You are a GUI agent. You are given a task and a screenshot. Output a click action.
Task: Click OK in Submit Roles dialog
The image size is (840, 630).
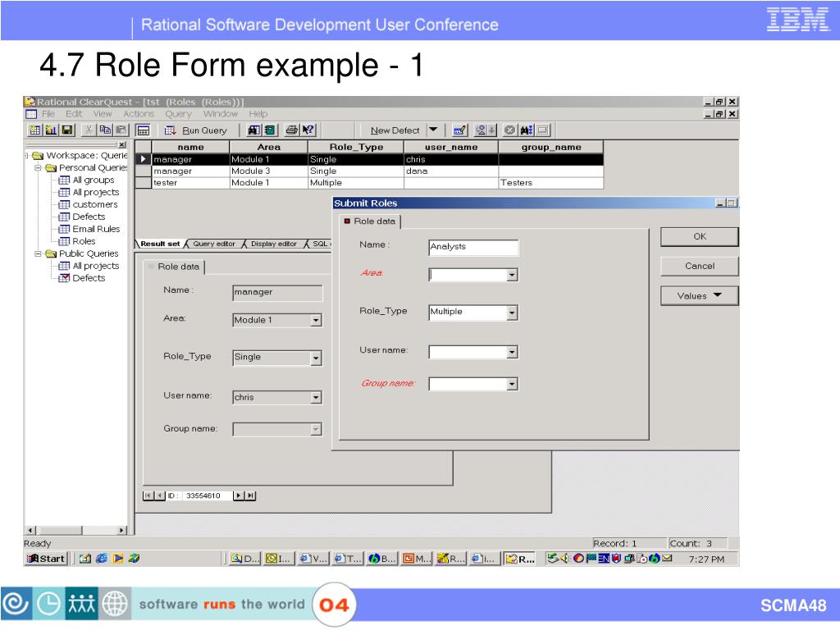tap(700, 237)
